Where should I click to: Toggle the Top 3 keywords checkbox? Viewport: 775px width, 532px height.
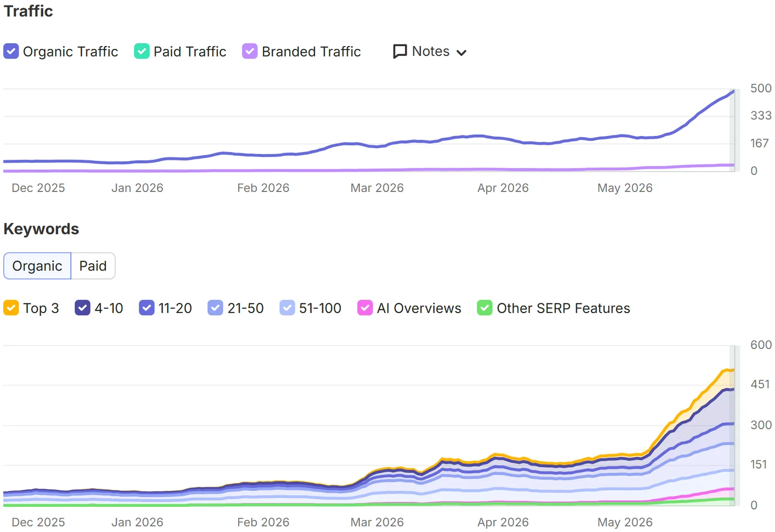click(x=11, y=308)
